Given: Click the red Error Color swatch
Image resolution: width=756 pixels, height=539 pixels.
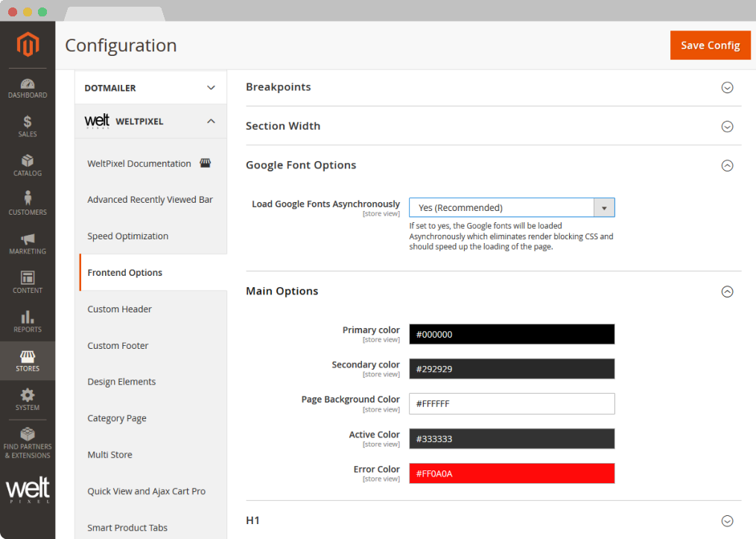Looking at the screenshot, I should click(512, 473).
